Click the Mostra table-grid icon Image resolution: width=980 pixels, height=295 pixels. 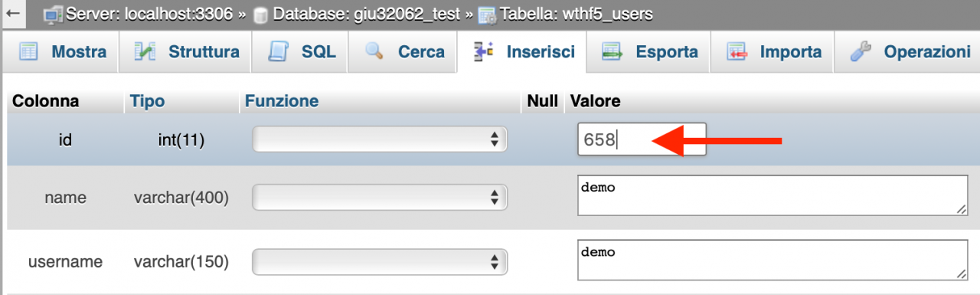coord(28,52)
